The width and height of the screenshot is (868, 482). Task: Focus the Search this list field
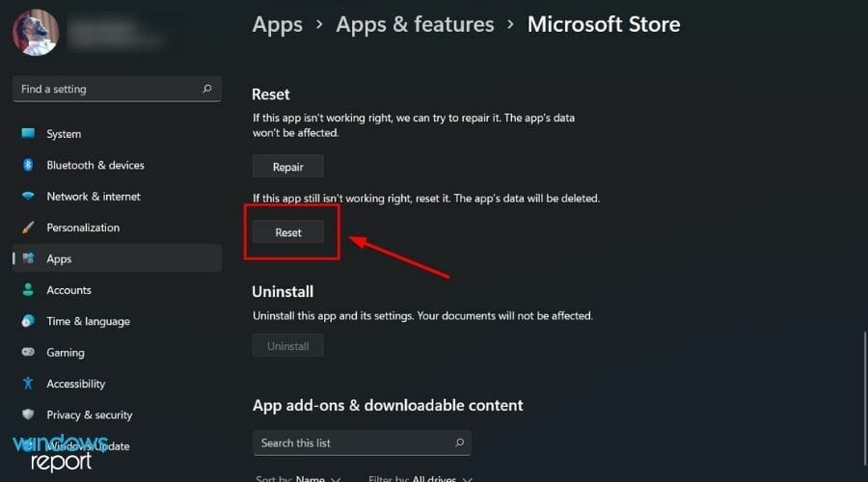point(362,442)
